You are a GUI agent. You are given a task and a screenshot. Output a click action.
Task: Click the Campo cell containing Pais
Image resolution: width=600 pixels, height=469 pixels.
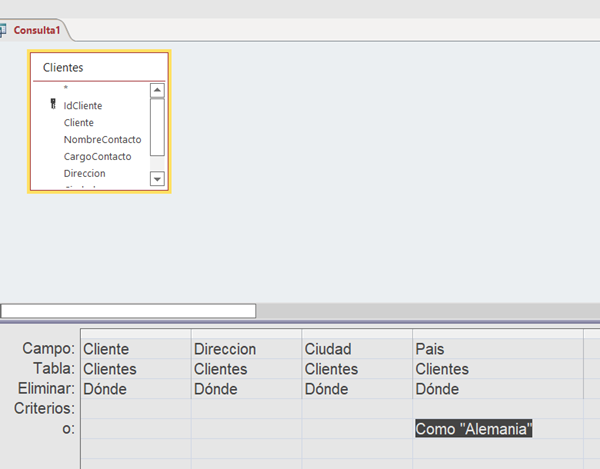498,349
